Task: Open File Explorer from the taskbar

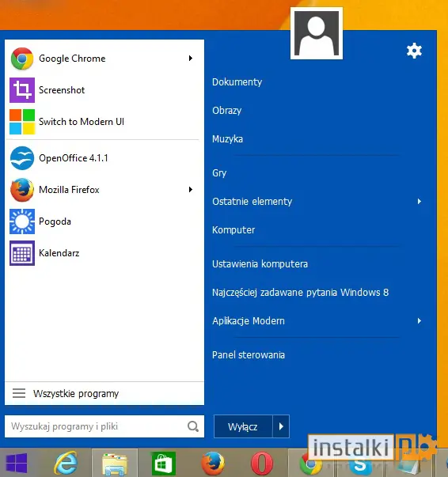Action: [x=115, y=464]
